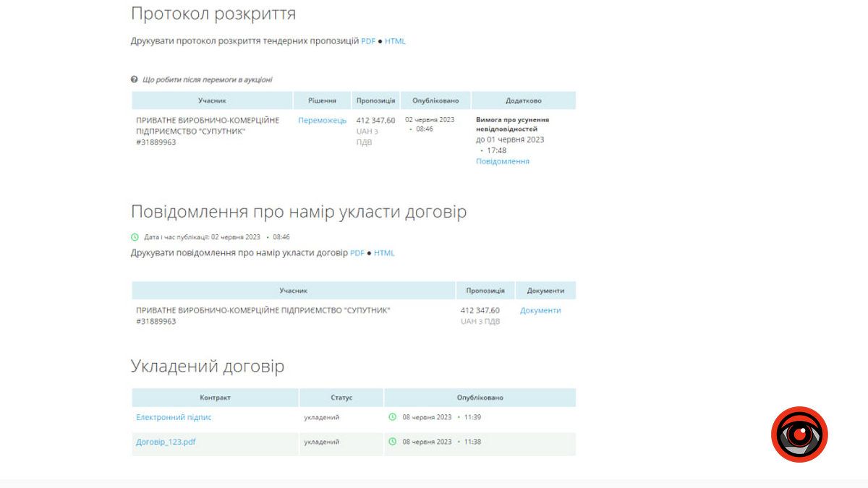
Task: Open HTML version of протокол розкриття
Action: click(x=395, y=41)
